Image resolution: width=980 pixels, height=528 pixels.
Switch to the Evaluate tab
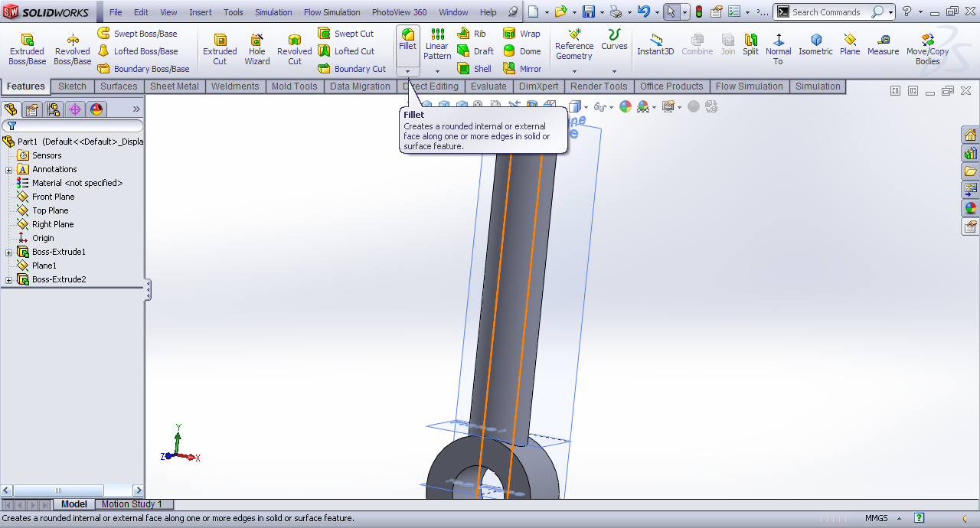[x=488, y=86]
